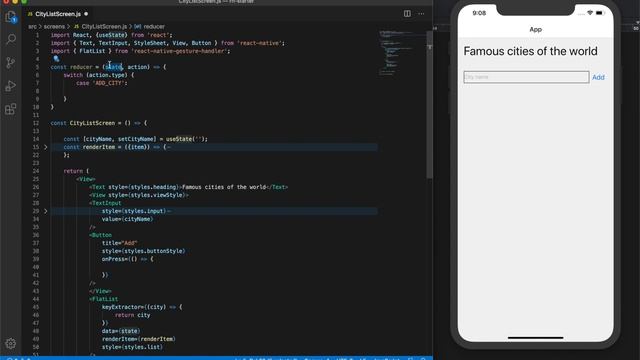Image resolution: width=640 pixels, height=360 pixels.
Task: Tap the Add button in simulator
Action: [598, 77]
